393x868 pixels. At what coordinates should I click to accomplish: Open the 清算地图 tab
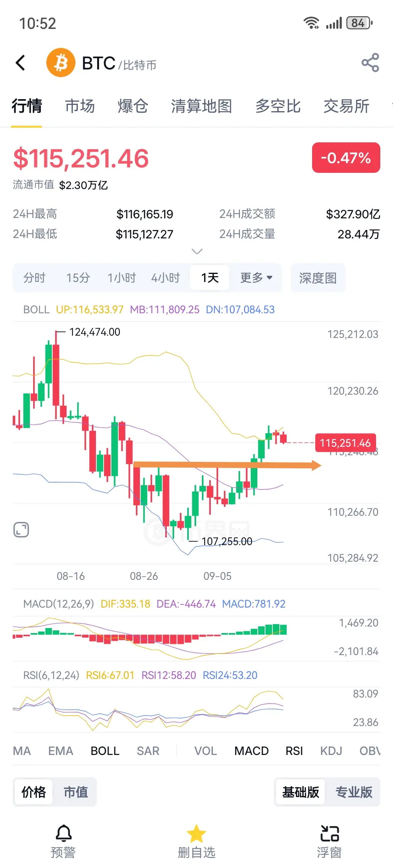202,106
